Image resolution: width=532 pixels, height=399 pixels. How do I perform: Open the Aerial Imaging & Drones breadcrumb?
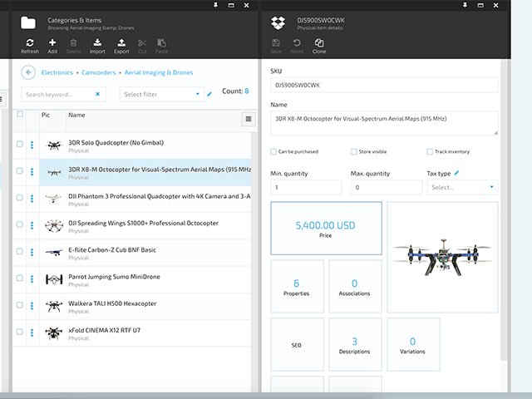tap(159, 72)
